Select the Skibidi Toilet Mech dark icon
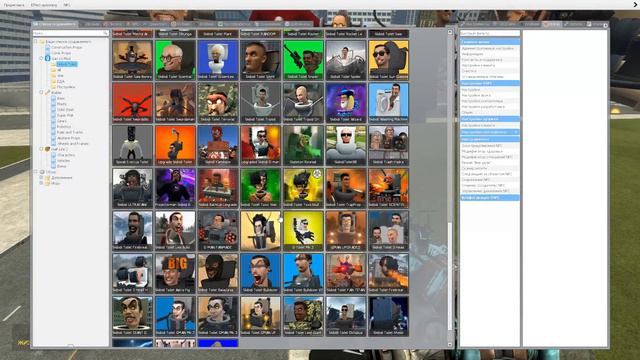 click(388, 316)
